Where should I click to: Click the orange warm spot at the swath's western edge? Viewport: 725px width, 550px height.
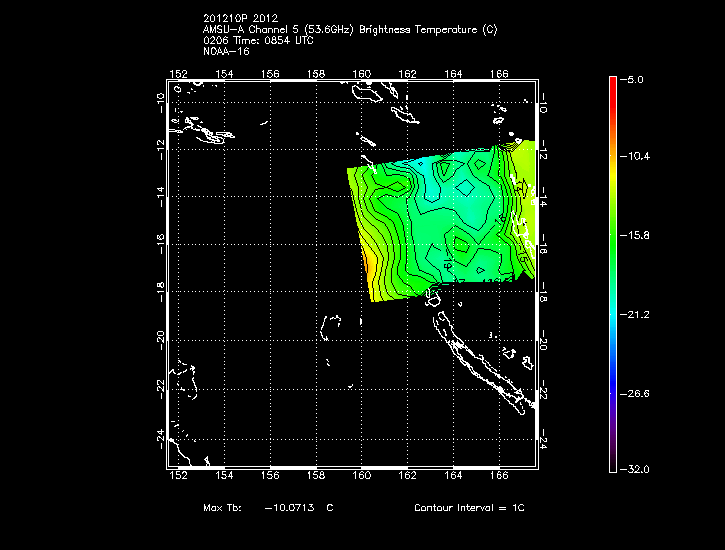pos(369,266)
